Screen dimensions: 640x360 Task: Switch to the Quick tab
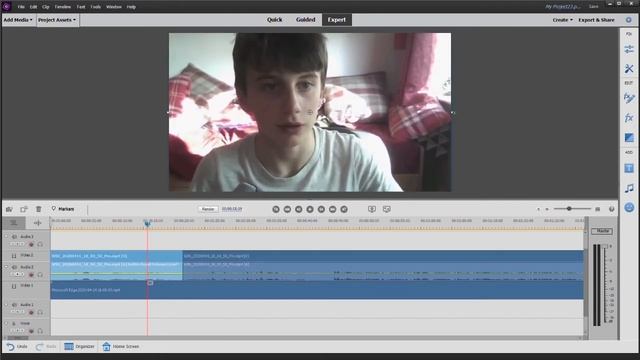[275, 20]
